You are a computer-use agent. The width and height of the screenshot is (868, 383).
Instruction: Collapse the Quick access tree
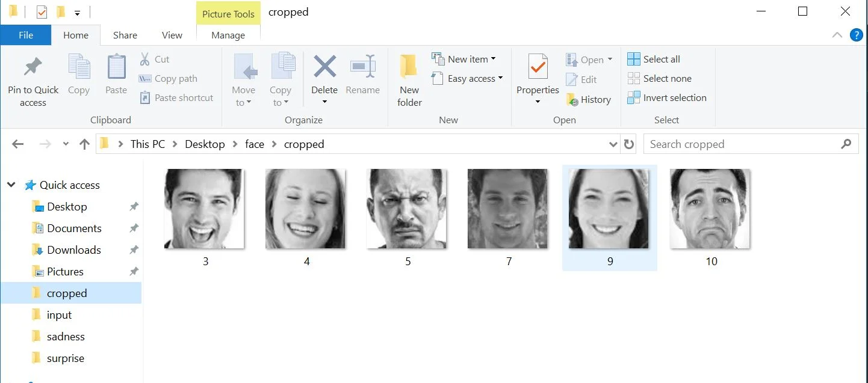coord(11,185)
